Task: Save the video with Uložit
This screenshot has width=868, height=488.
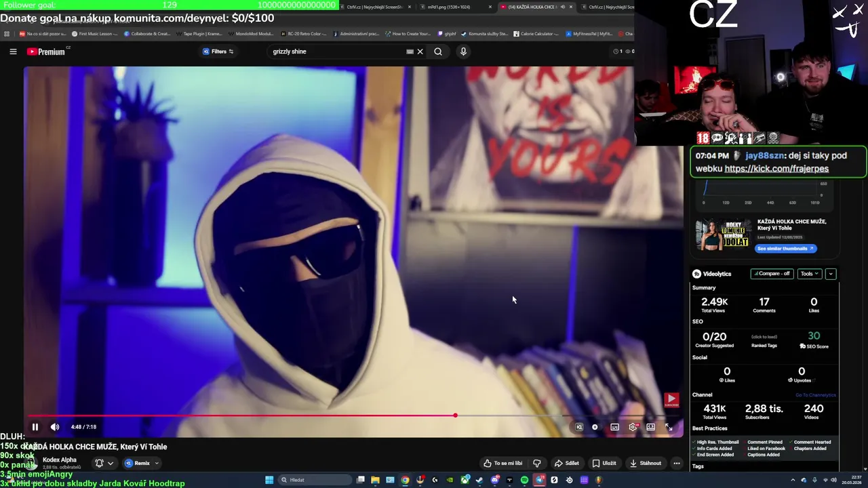Action: (x=604, y=464)
